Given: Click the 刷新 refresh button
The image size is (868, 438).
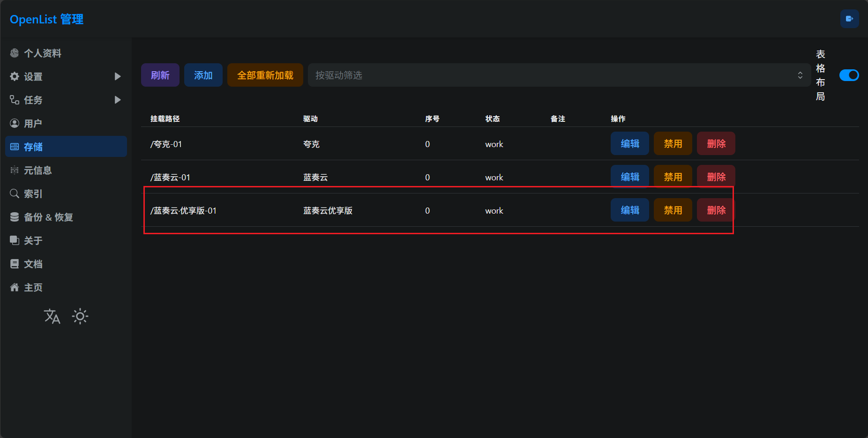Looking at the screenshot, I should [x=160, y=75].
